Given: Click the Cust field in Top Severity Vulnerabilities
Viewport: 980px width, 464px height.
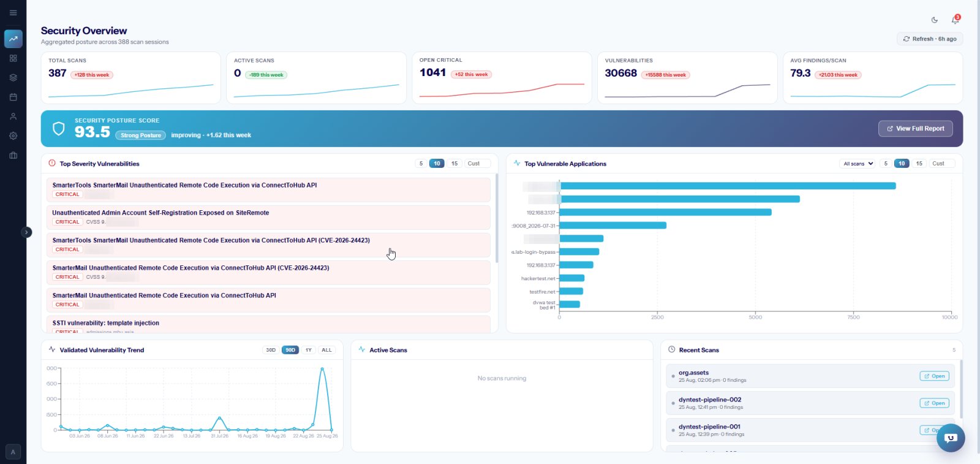Looking at the screenshot, I should coord(477,164).
